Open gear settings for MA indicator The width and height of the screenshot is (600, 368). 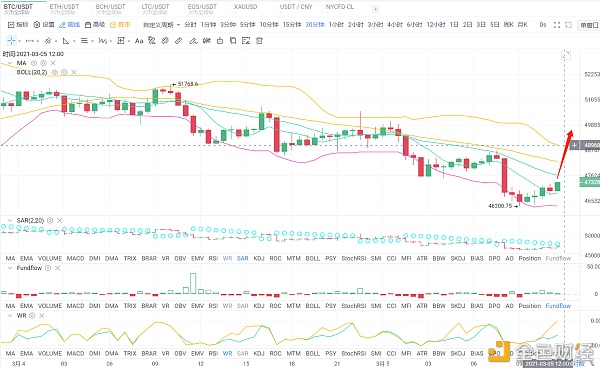coord(43,63)
